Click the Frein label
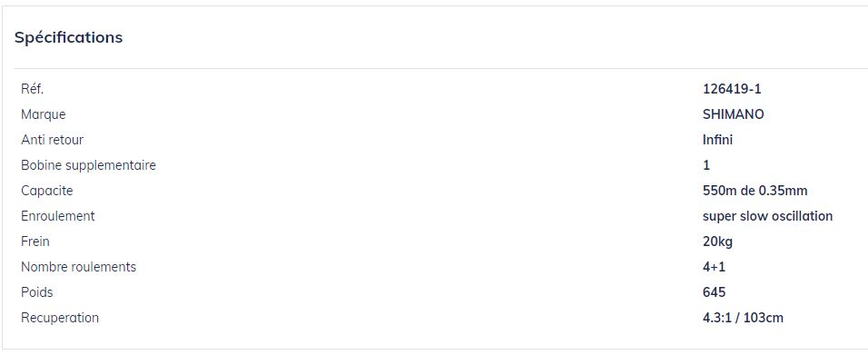 [x=35, y=242]
